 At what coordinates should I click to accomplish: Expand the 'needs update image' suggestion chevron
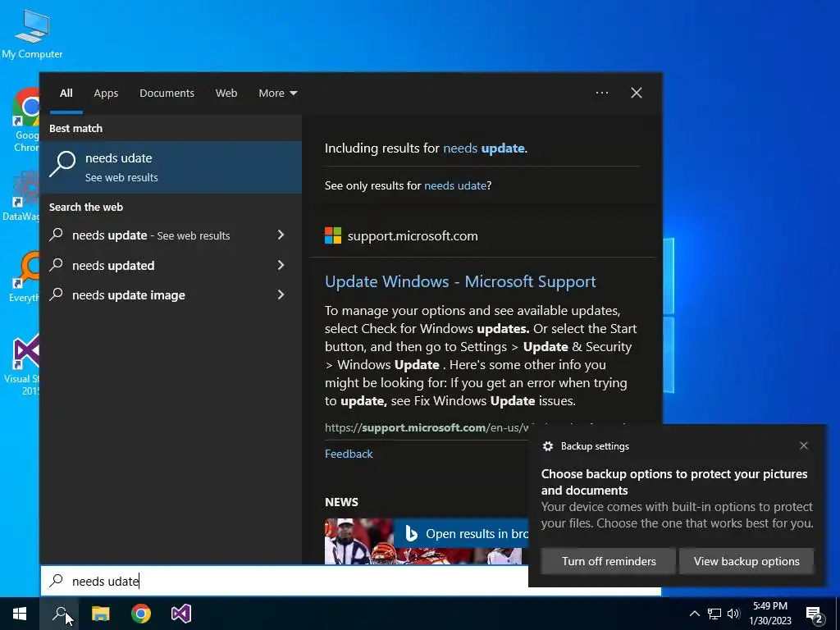pos(281,294)
